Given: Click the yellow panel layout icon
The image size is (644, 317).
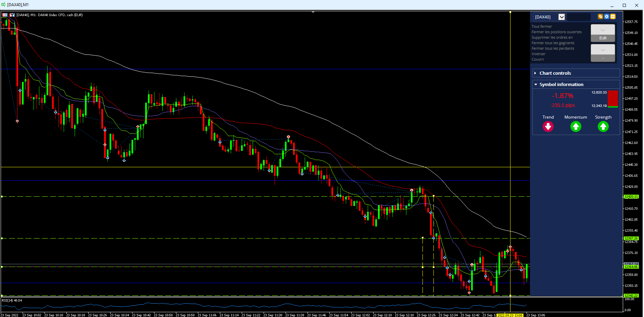Looking at the screenshot, I should [613, 16].
